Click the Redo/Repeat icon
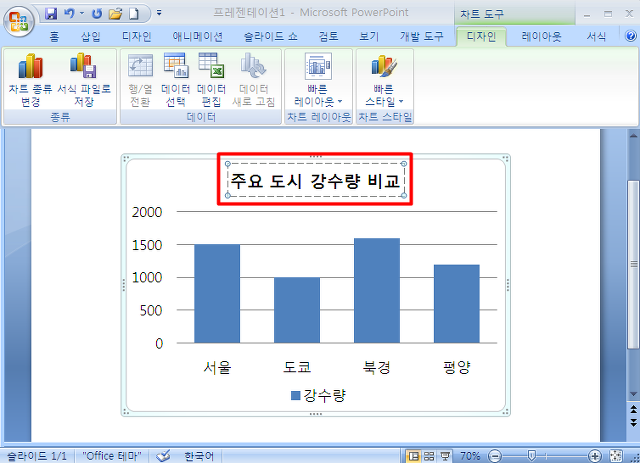Image resolution: width=640 pixels, height=463 pixels. (96, 14)
